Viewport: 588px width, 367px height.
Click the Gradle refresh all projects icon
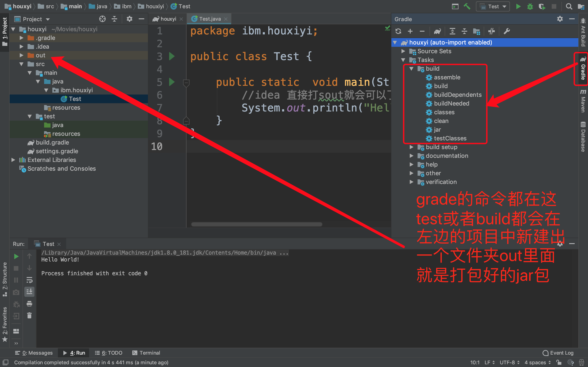[398, 31]
